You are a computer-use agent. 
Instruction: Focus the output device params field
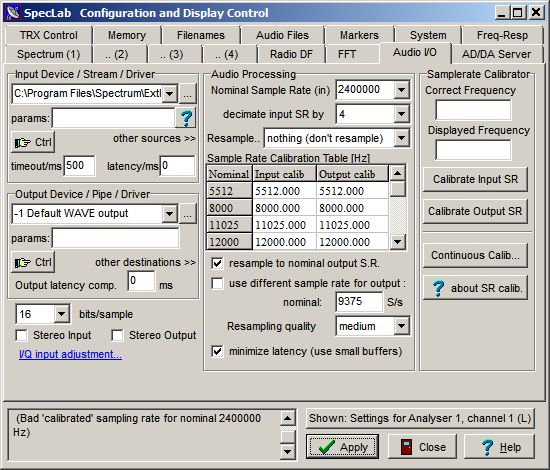coord(115,238)
